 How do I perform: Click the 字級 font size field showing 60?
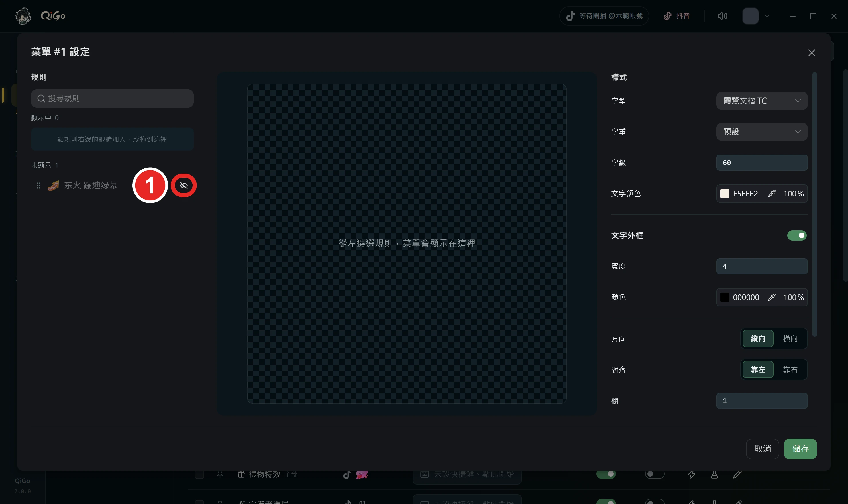coord(762,163)
